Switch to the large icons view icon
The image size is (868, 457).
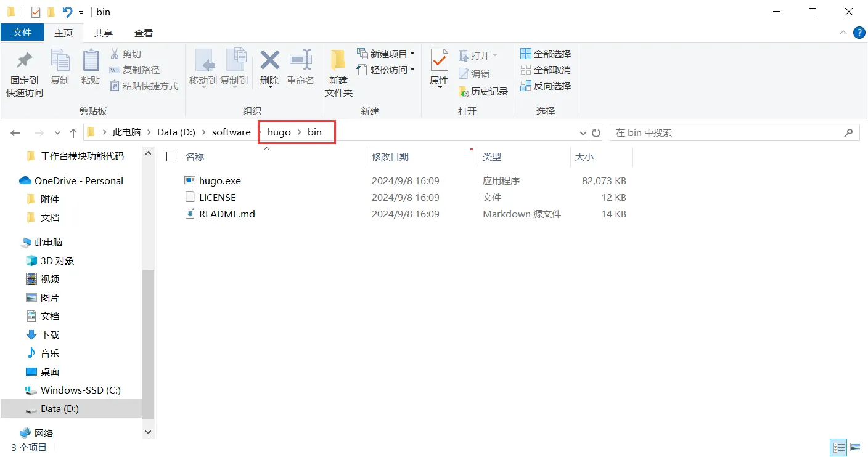pyautogui.click(x=855, y=448)
